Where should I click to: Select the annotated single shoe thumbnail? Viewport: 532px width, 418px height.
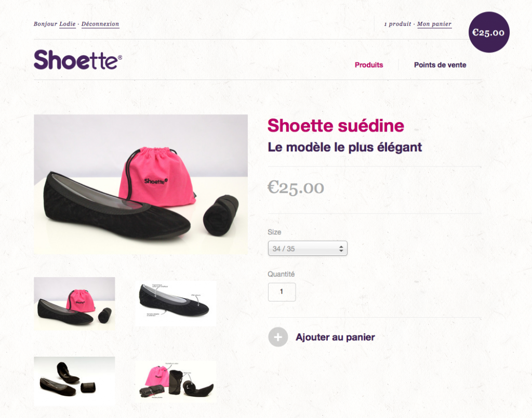[176, 304]
